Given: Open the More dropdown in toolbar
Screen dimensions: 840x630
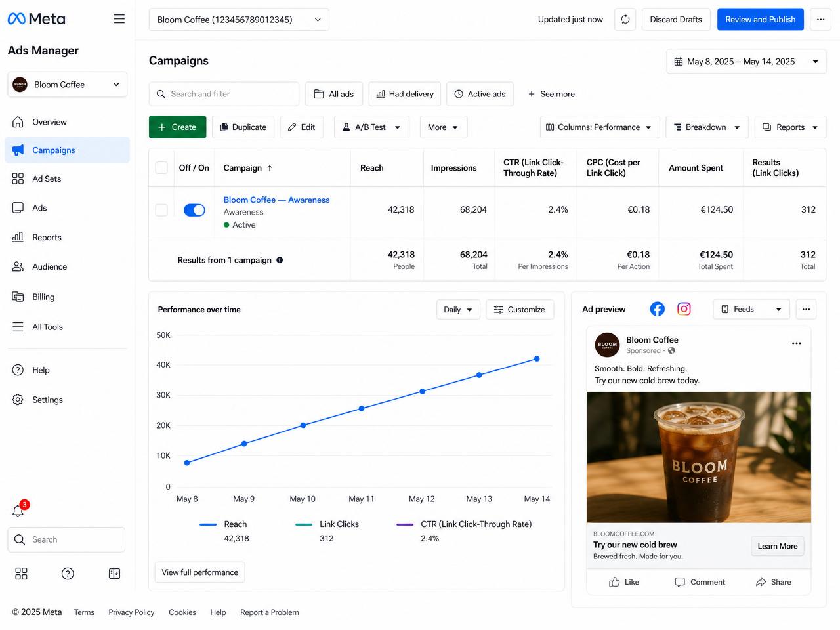Looking at the screenshot, I should point(444,127).
